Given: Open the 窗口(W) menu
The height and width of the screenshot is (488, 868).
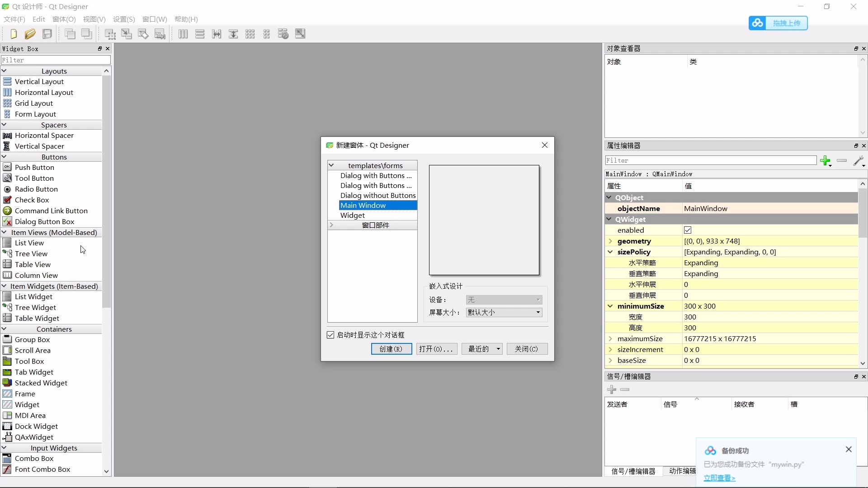Looking at the screenshot, I should click(155, 19).
